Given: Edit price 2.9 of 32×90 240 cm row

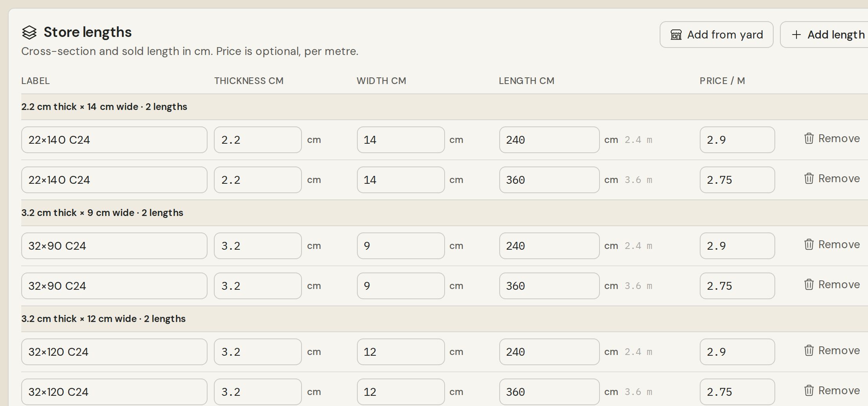Looking at the screenshot, I should click(737, 246).
